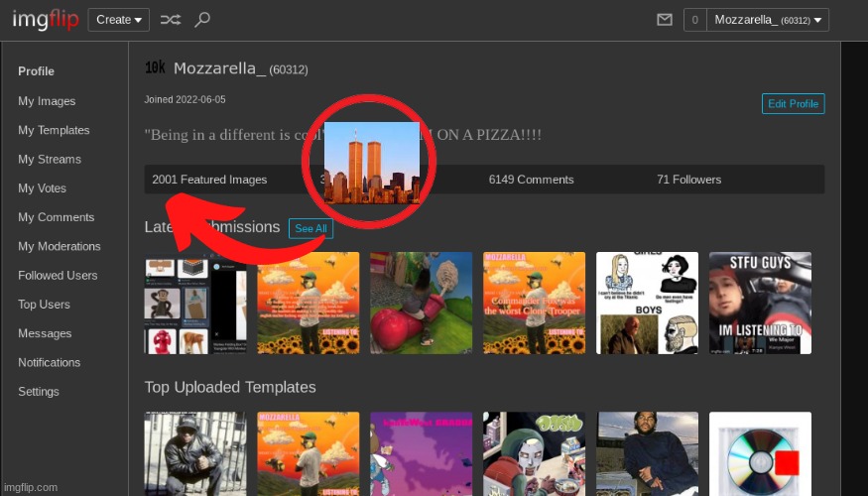Click See All latest submissions
The image size is (868, 496).
pyautogui.click(x=310, y=228)
